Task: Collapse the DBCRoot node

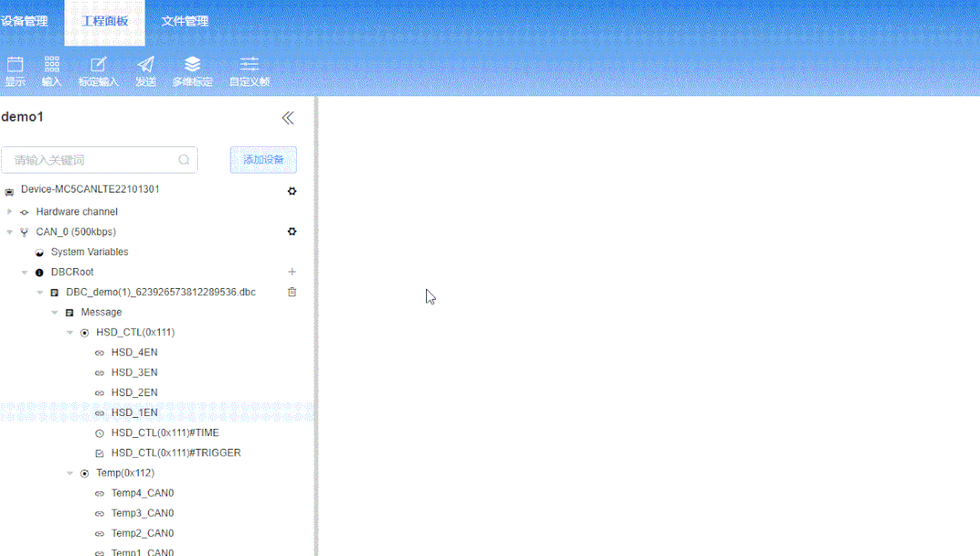Action: (25, 272)
